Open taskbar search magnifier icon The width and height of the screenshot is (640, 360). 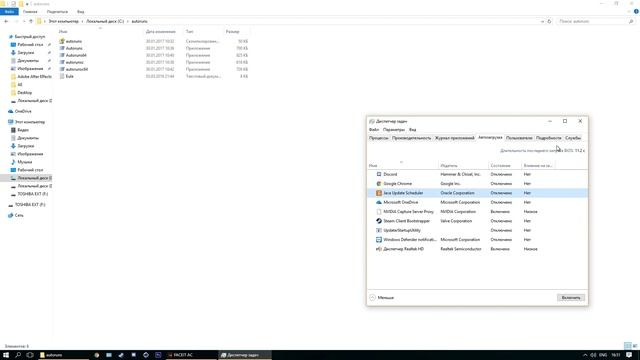[x=18, y=355]
